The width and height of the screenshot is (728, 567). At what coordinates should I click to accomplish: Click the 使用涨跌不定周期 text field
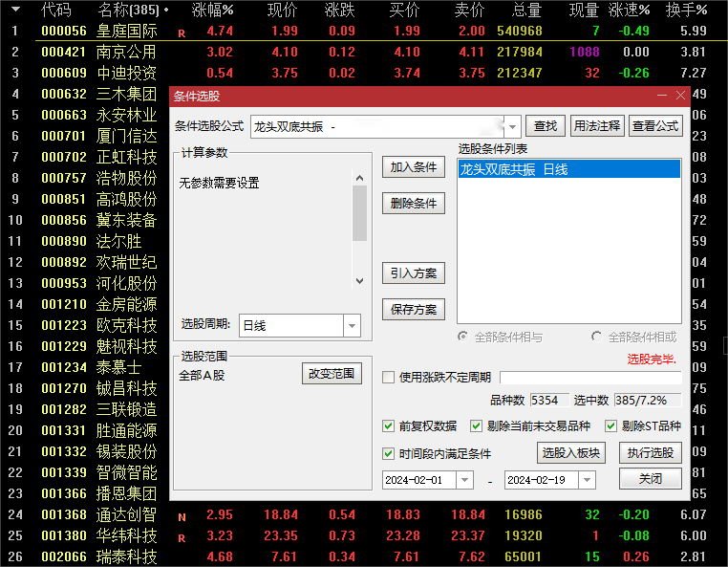click(x=590, y=378)
